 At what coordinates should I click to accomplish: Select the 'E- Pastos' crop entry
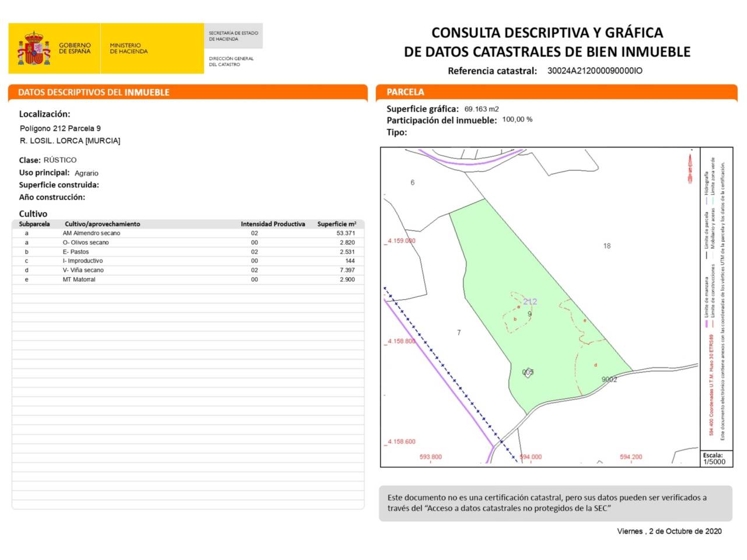[x=76, y=252]
